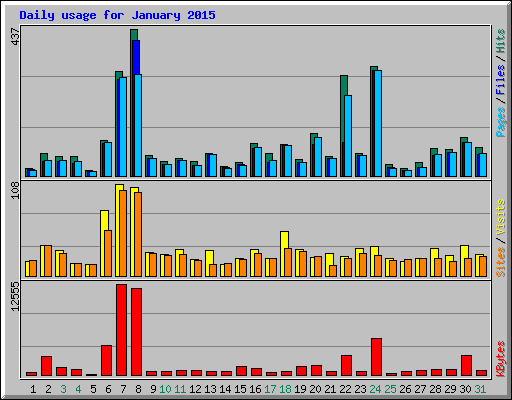This screenshot has height=400, width=512.
Task: Click the red KBytes bar for day 30
Action: tap(466, 365)
